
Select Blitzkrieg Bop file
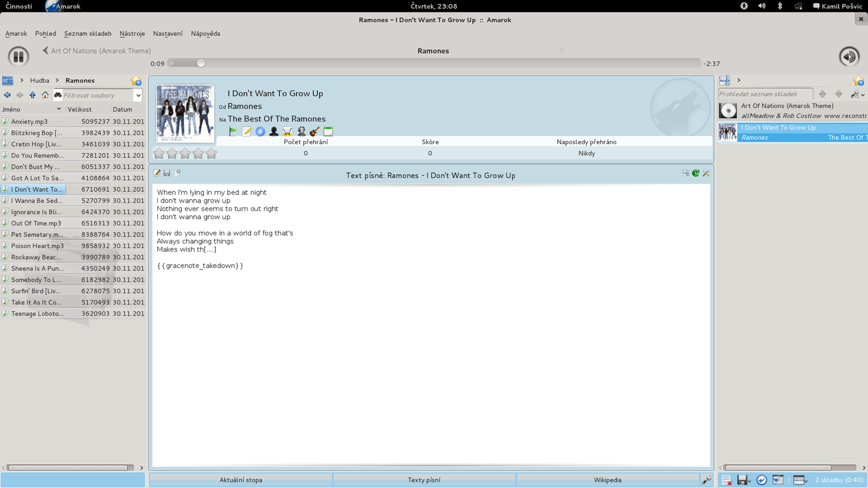pos(73,133)
